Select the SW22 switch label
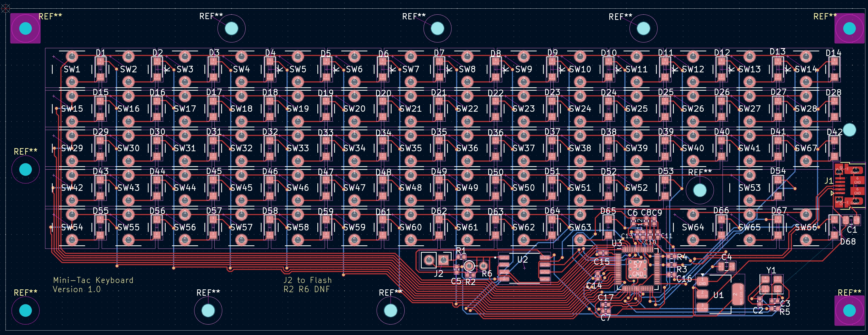The image size is (868, 335). tap(467, 109)
